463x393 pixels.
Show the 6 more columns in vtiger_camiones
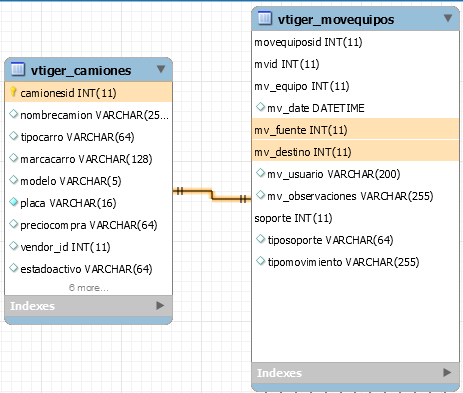pyautogui.click(x=89, y=288)
